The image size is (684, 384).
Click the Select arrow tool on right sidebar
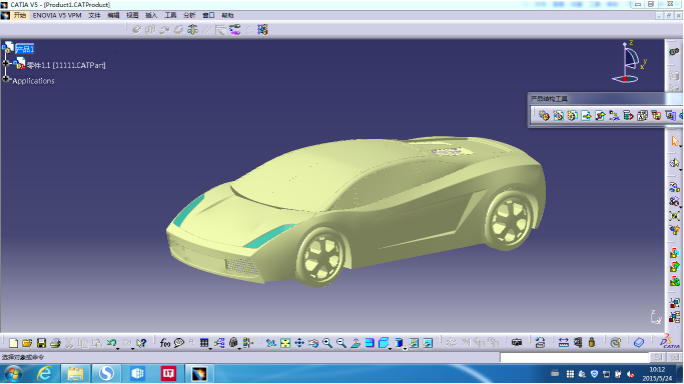pos(675,141)
